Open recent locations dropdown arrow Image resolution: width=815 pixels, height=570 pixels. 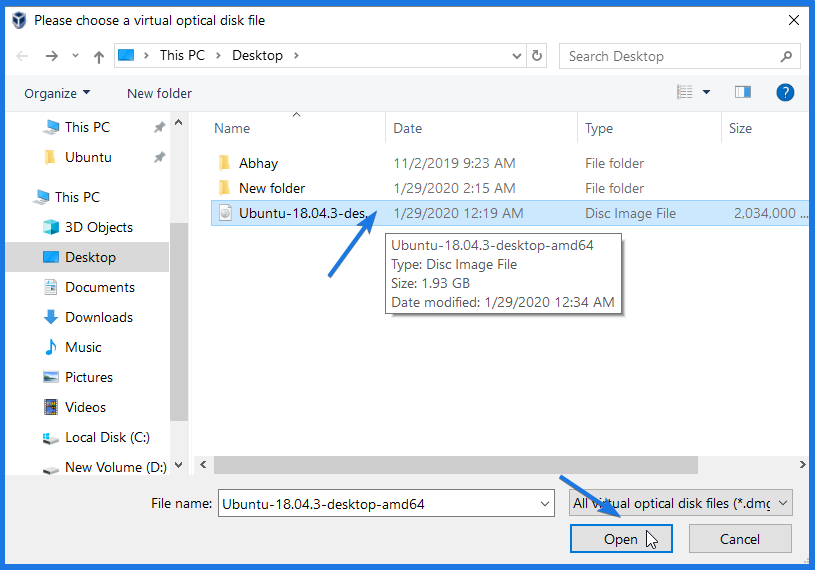pyautogui.click(x=75, y=56)
